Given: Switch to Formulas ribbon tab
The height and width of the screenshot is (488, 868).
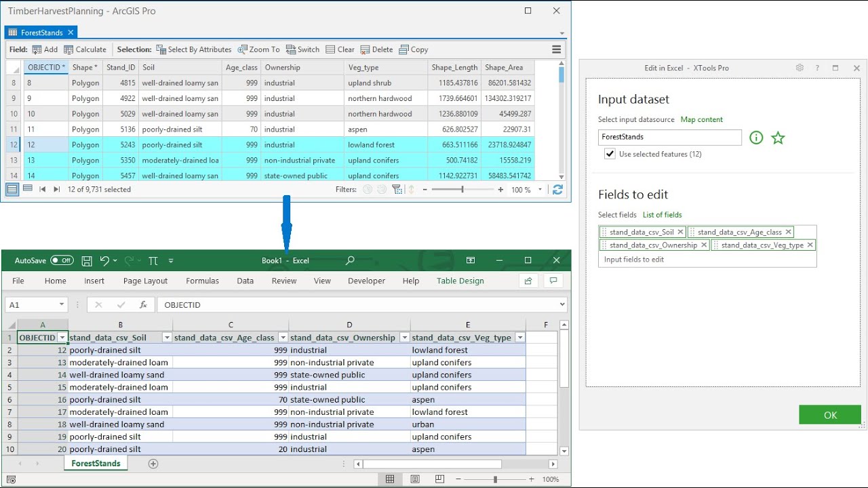Looking at the screenshot, I should tap(202, 281).
